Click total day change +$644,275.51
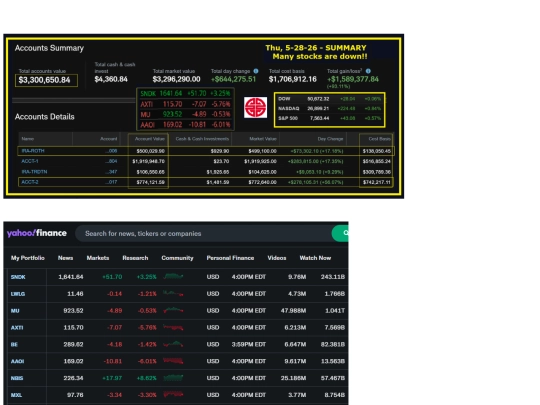540x405 pixels. tap(233, 79)
